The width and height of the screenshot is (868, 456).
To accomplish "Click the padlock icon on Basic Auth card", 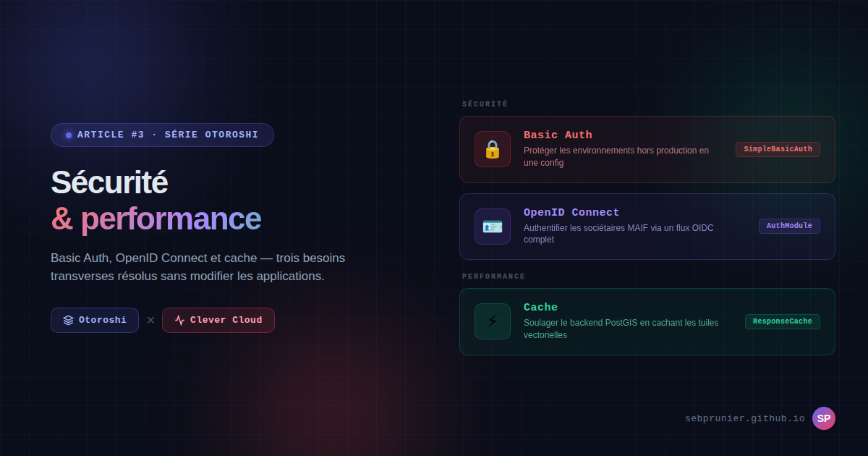I will tap(493, 149).
